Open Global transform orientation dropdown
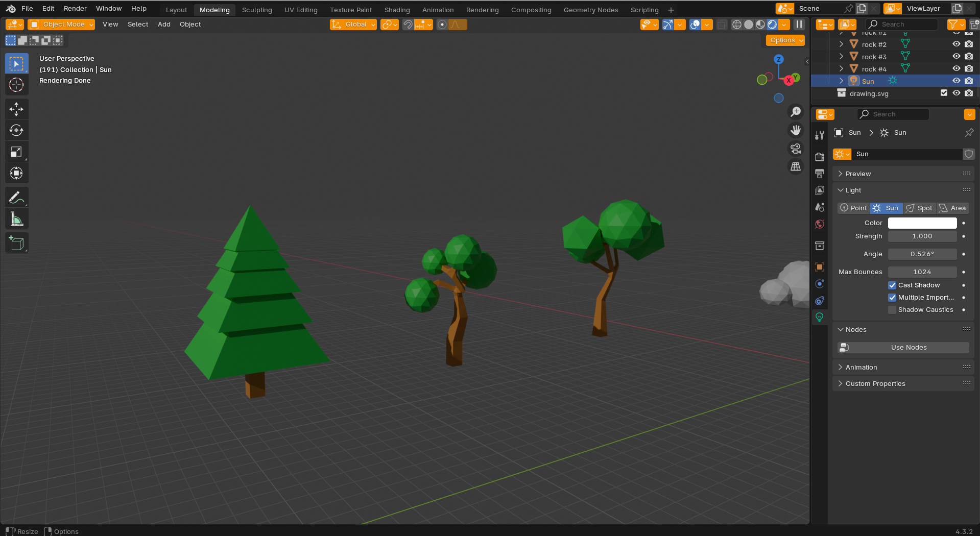Image resolution: width=980 pixels, height=536 pixels. (x=353, y=25)
